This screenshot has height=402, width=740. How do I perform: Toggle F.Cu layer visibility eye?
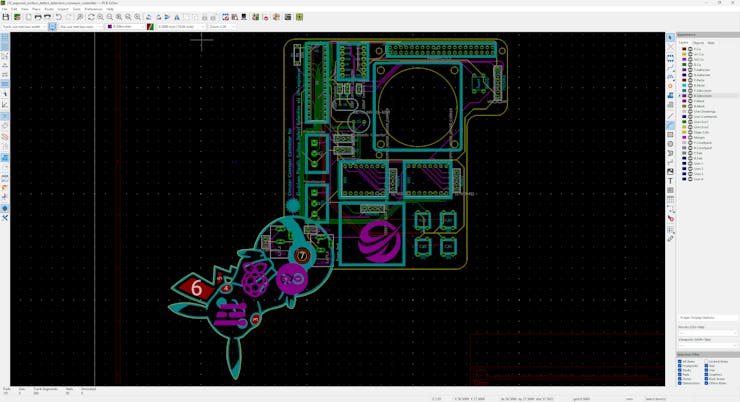coord(690,49)
